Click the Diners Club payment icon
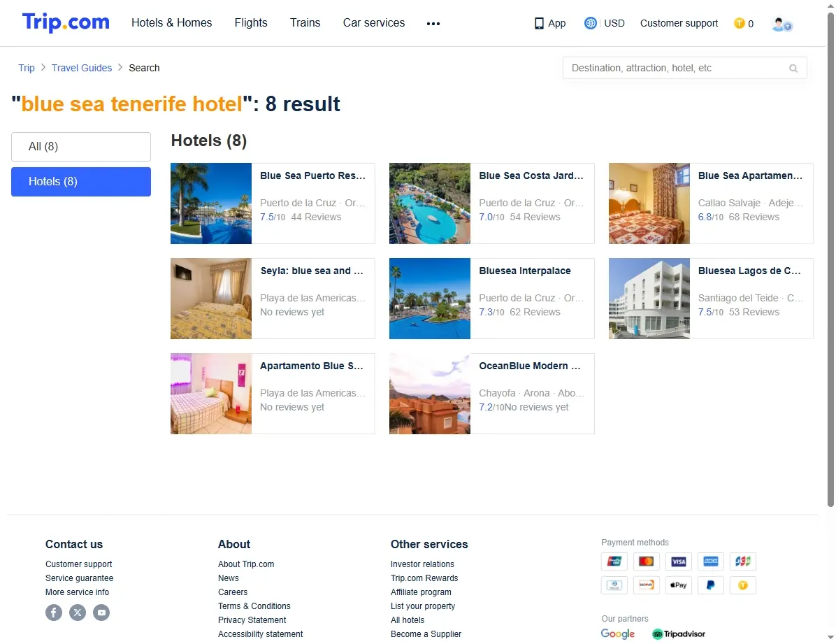The image size is (836, 644). (x=614, y=585)
